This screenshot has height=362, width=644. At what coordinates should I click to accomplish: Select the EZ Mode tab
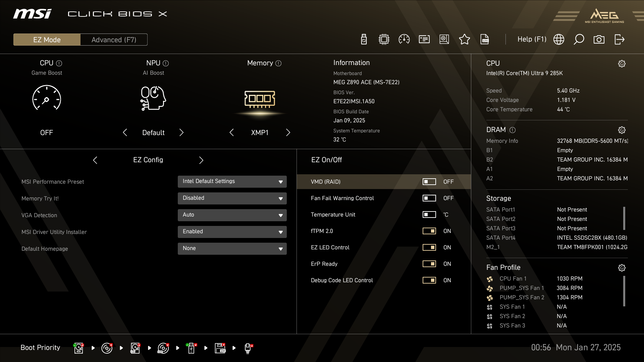coord(47,40)
